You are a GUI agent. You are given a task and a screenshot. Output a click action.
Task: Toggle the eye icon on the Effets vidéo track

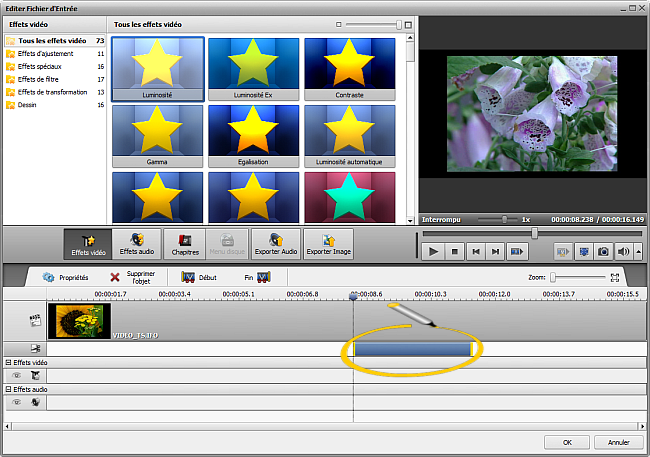pos(17,375)
